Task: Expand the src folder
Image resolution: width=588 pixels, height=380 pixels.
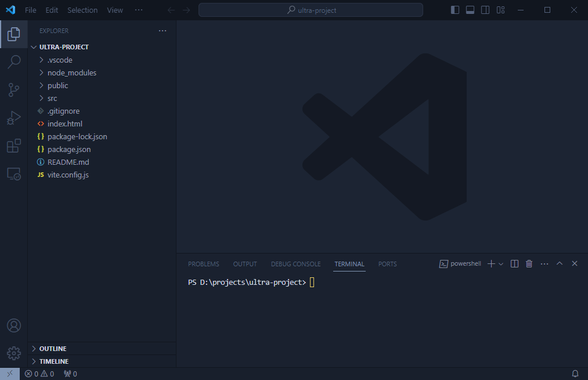Action: (x=102, y=98)
